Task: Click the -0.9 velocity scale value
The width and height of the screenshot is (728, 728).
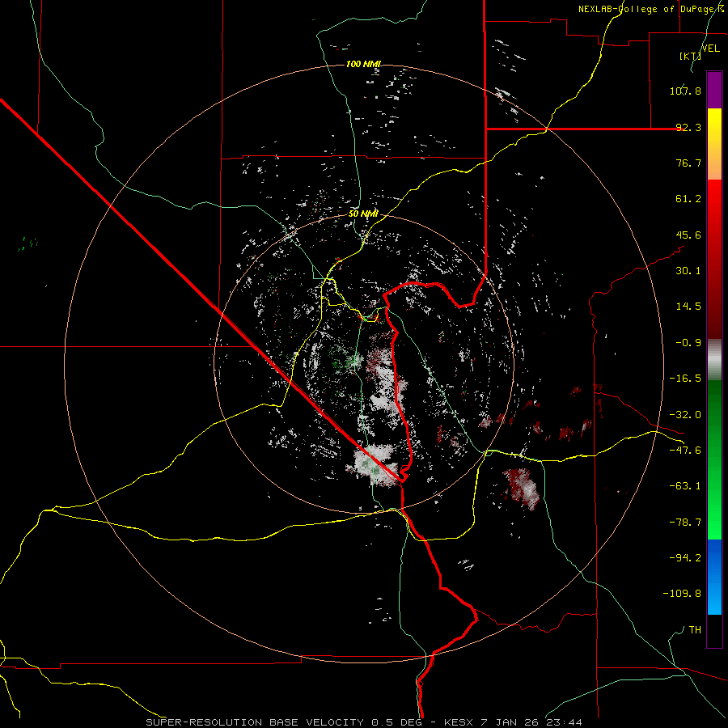Action: click(x=688, y=343)
